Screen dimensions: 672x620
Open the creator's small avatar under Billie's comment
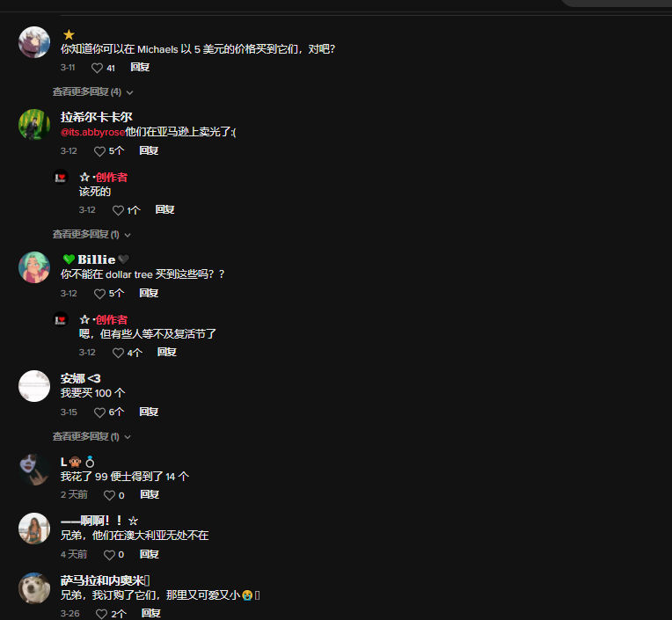[61, 319]
